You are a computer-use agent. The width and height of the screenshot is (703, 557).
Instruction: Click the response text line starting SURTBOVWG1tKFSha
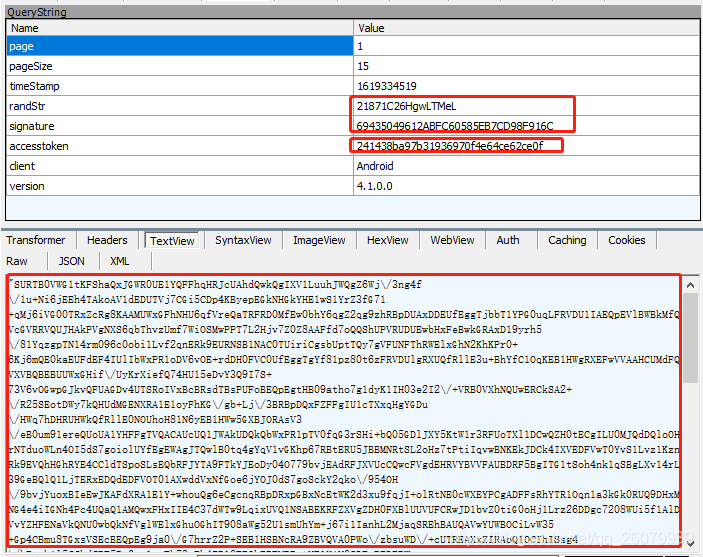pos(215,284)
